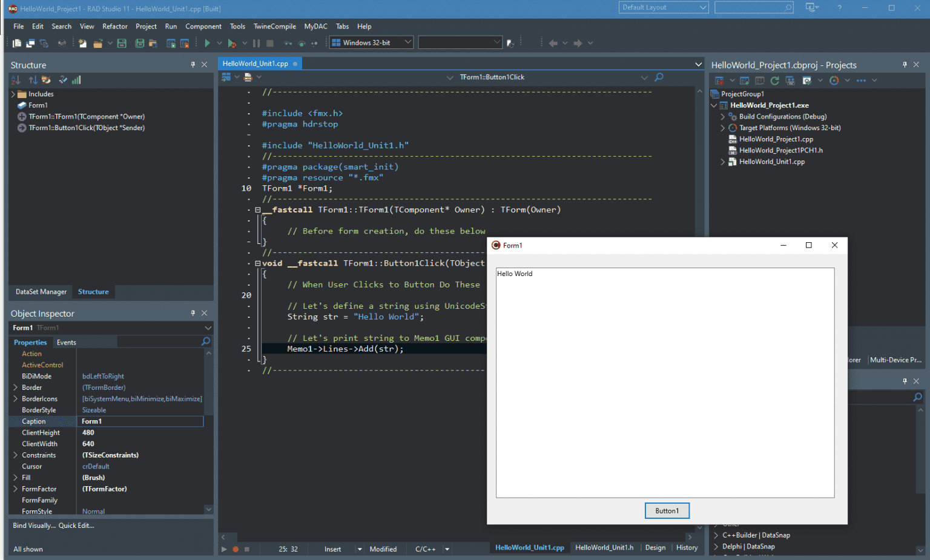Click the Multi-Device Pr... tab
This screenshot has width=930, height=560.
(895, 360)
